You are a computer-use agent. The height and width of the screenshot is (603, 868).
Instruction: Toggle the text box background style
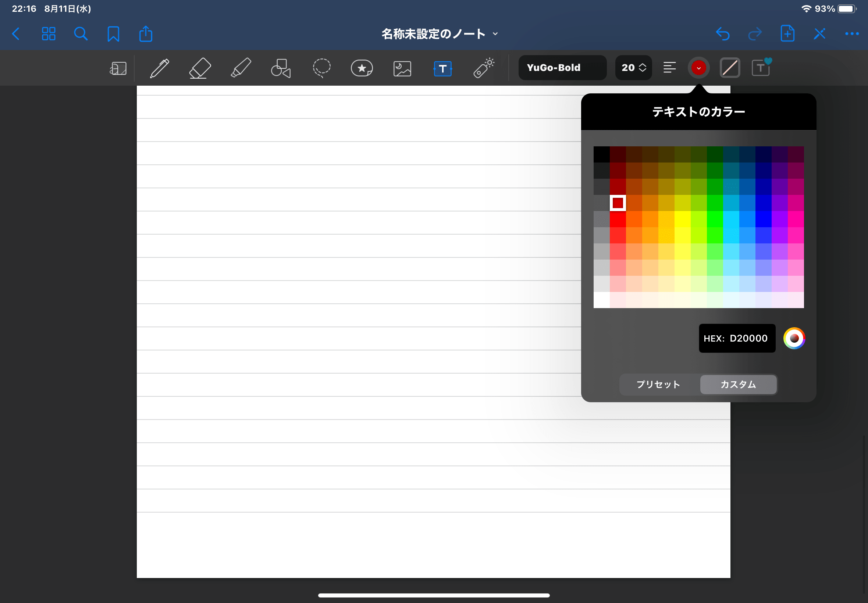[730, 68]
